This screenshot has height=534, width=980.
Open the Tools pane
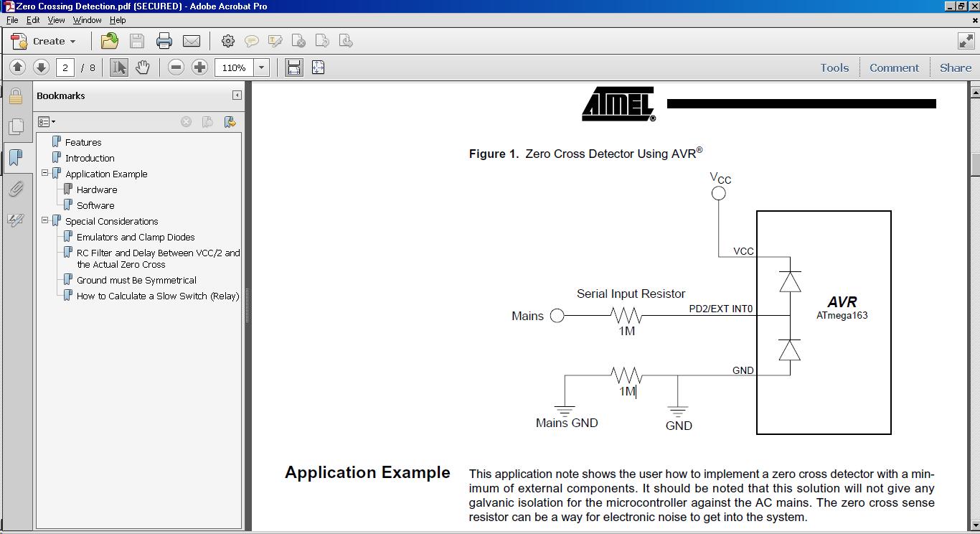pos(834,67)
